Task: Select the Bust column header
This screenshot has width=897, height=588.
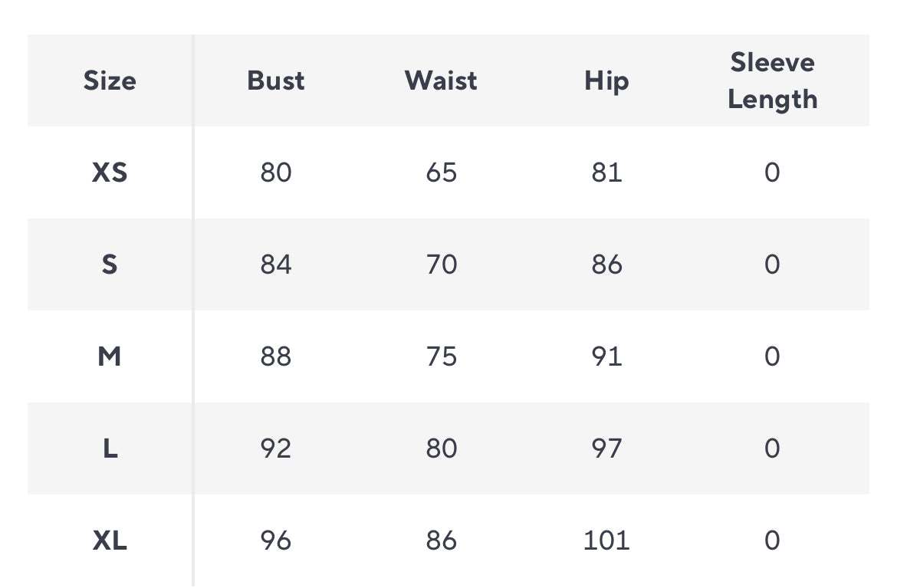Action: click(x=275, y=80)
